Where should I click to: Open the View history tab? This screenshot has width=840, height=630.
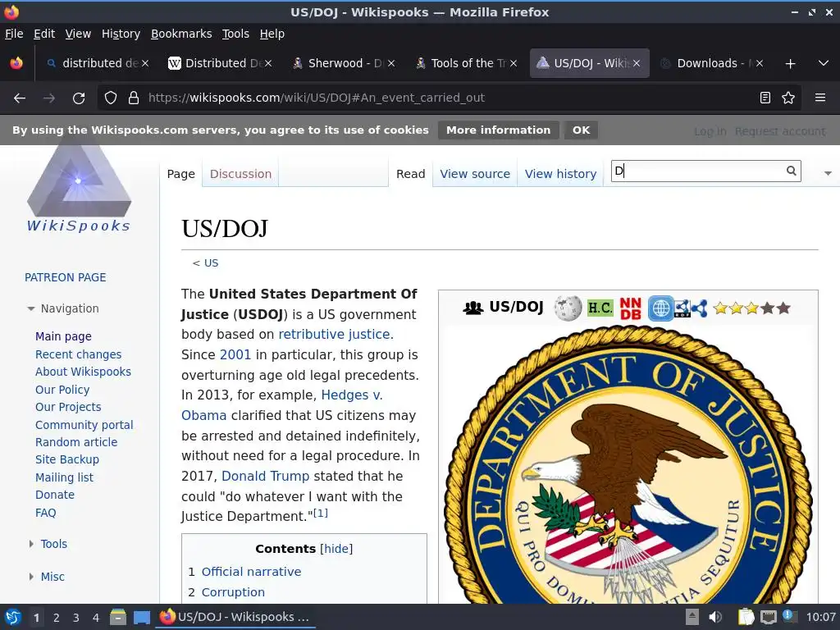click(x=560, y=174)
